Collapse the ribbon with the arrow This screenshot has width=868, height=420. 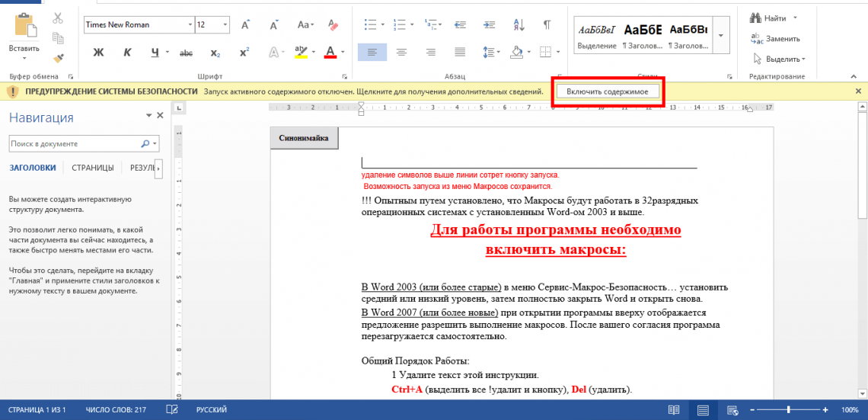[x=854, y=75]
